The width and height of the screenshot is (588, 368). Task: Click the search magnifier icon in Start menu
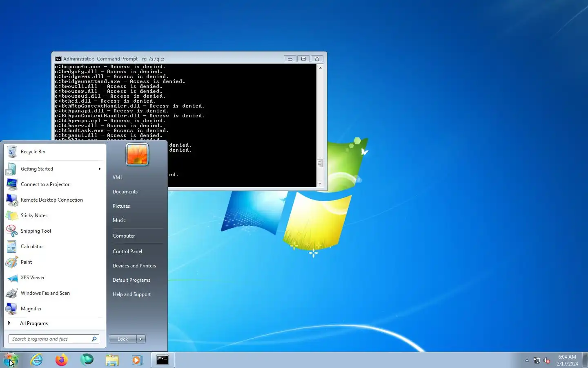[x=94, y=339]
